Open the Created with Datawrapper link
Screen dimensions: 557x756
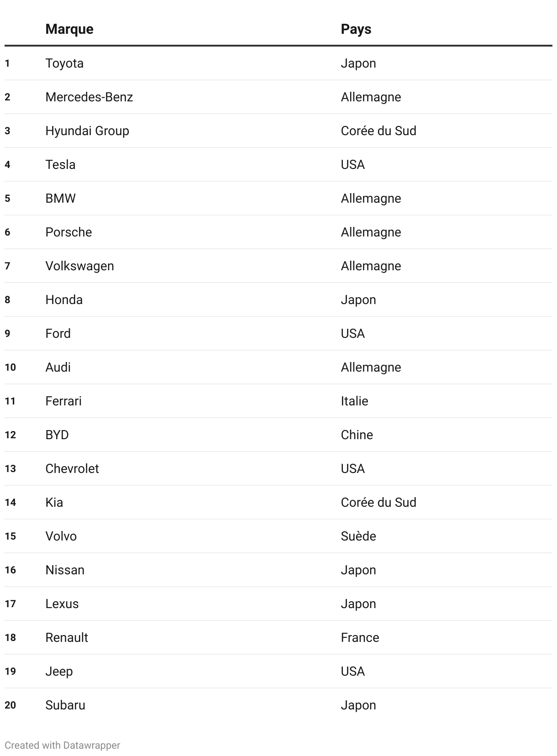pyautogui.click(x=62, y=745)
